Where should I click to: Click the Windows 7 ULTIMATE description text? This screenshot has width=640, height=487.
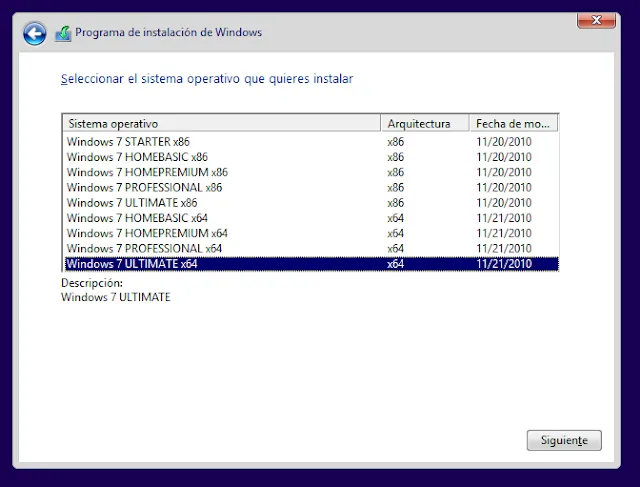coord(116,297)
